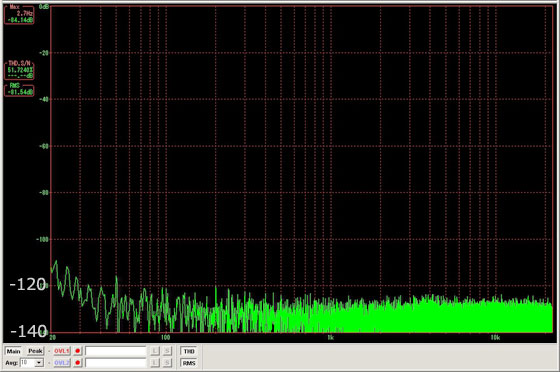
Task: Click the Avg value field showing 10
Action: tap(28, 363)
